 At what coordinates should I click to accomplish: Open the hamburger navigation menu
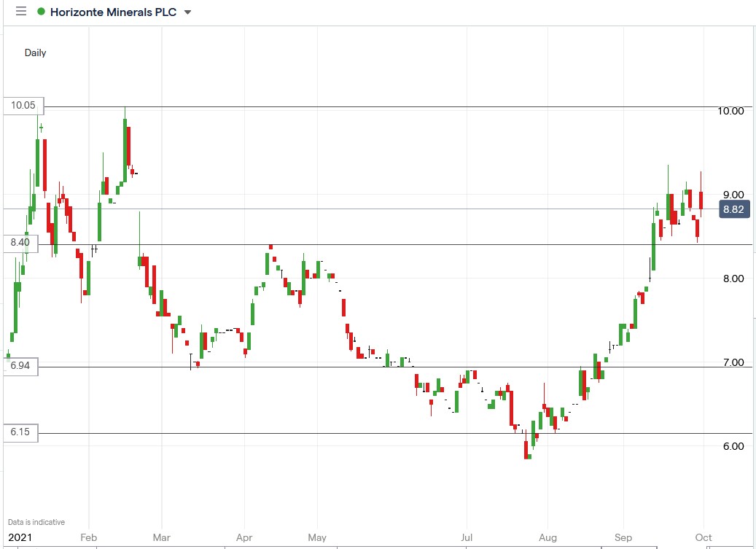(x=20, y=12)
